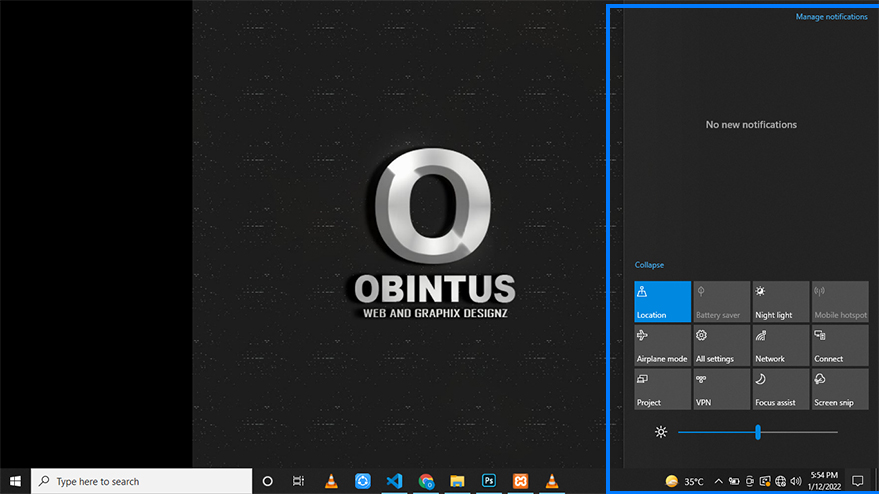Show hidden system tray icons

point(718,481)
